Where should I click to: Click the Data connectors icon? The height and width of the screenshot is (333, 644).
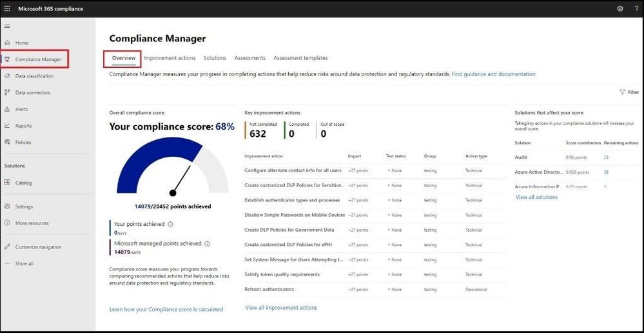coord(7,92)
